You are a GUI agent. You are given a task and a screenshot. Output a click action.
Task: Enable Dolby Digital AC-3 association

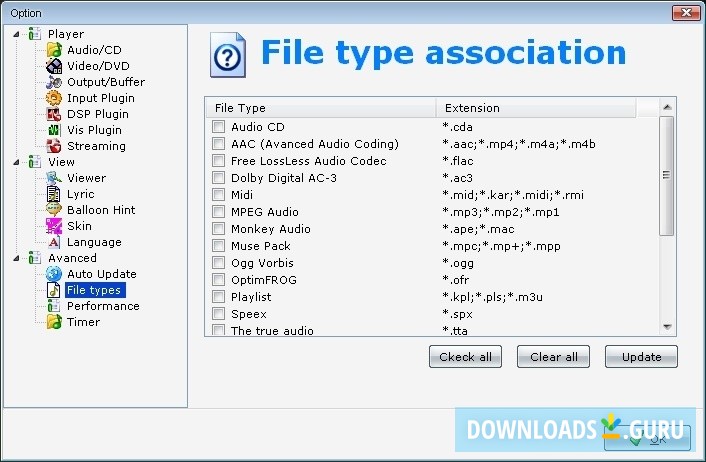tap(218, 177)
